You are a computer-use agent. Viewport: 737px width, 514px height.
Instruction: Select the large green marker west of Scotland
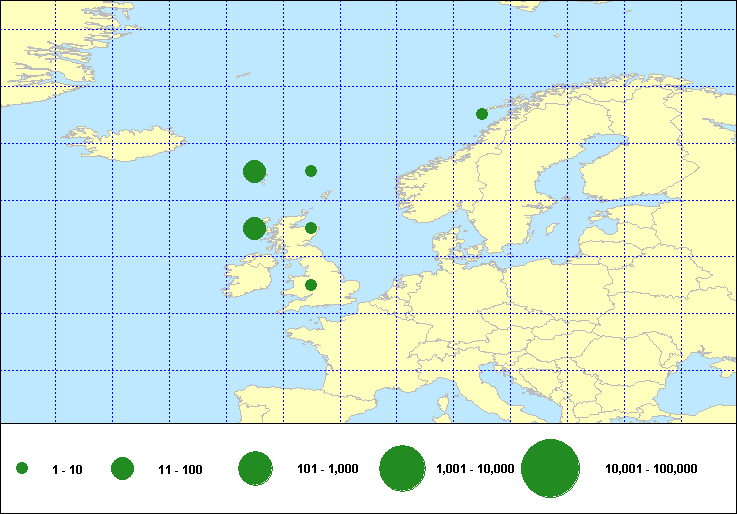254,228
